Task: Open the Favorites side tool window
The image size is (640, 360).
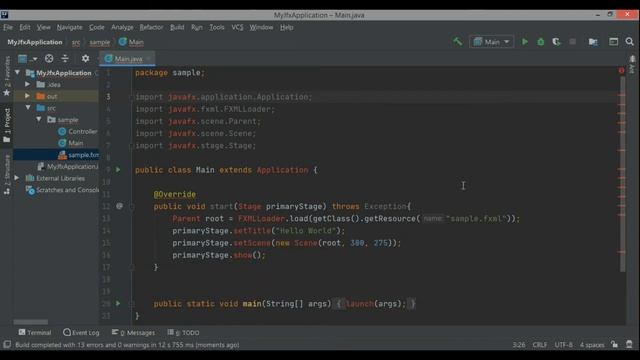Action: coord(7,76)
